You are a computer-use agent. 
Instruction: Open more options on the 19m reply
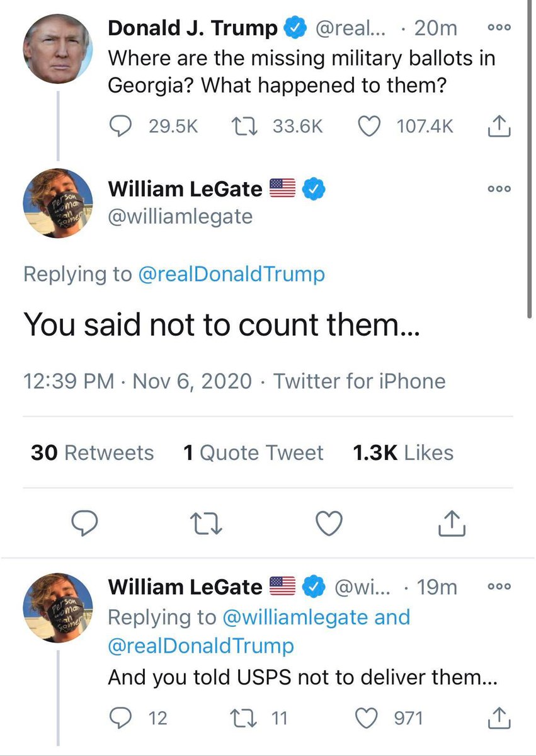pos(499,587)
